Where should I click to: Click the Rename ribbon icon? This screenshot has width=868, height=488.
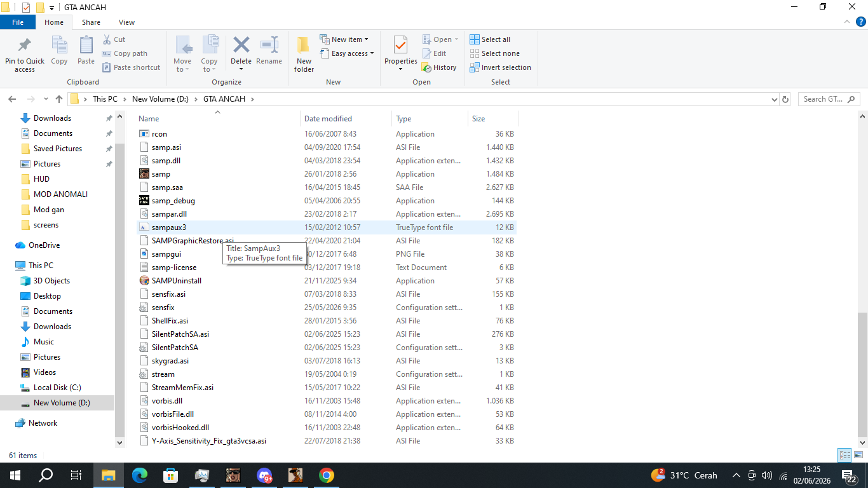coord(269,44)
